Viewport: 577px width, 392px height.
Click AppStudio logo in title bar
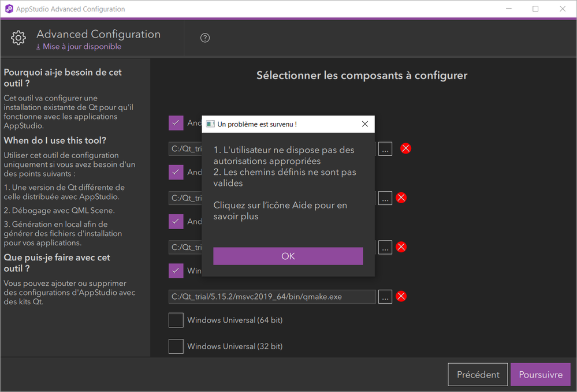(x=9, y=9)
